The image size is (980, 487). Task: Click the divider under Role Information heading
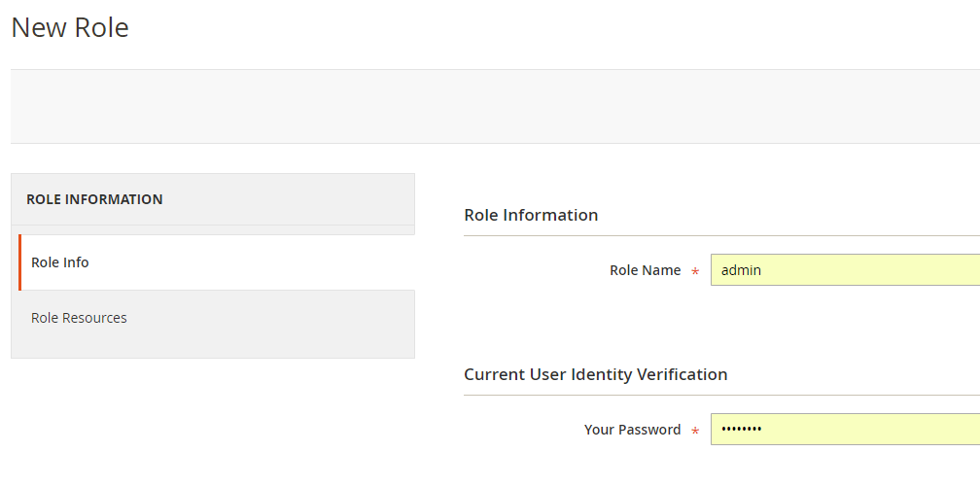pyautogui.click(x=719, y=235)
